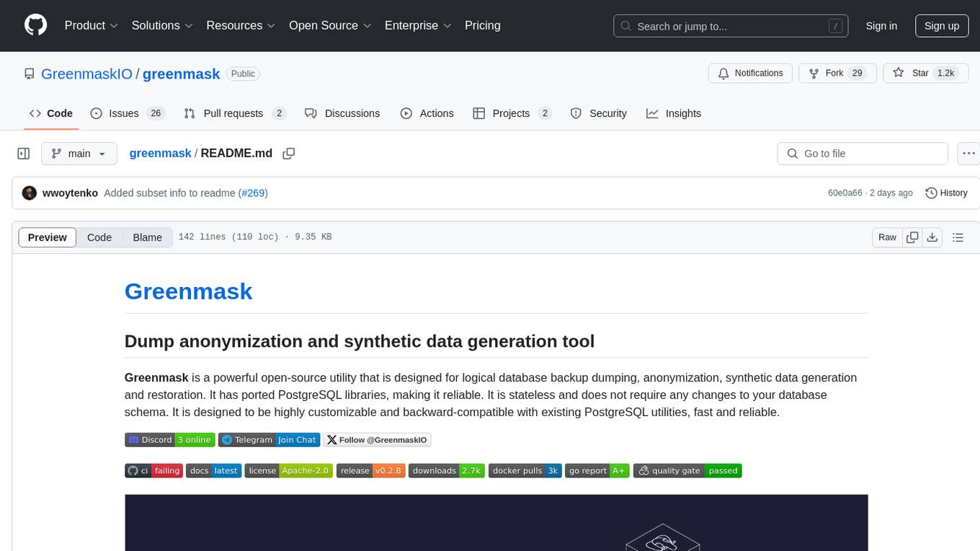Screen dimensions: 980x551
Task: Open the Raw file view
Action: tap(887, 237)
